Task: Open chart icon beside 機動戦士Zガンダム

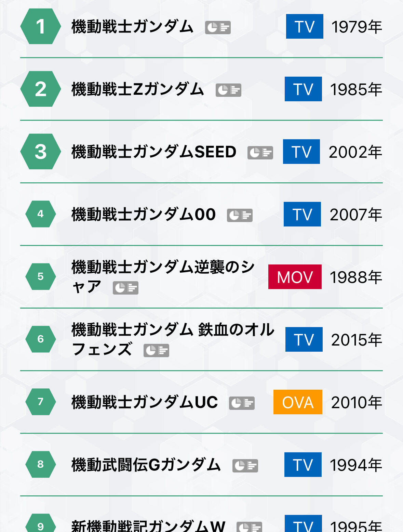Action: pyautogui.click(x=228, y=90)
